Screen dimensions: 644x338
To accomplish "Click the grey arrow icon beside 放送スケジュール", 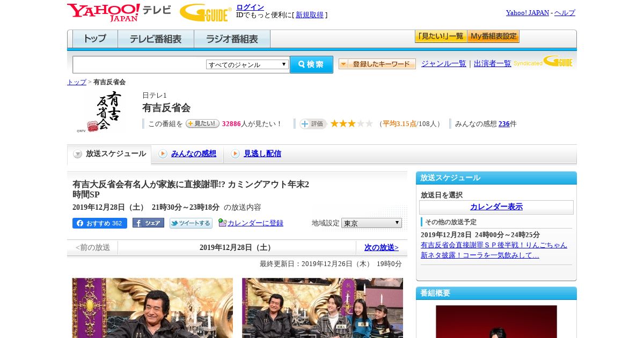I will click(x=78, y=154).
